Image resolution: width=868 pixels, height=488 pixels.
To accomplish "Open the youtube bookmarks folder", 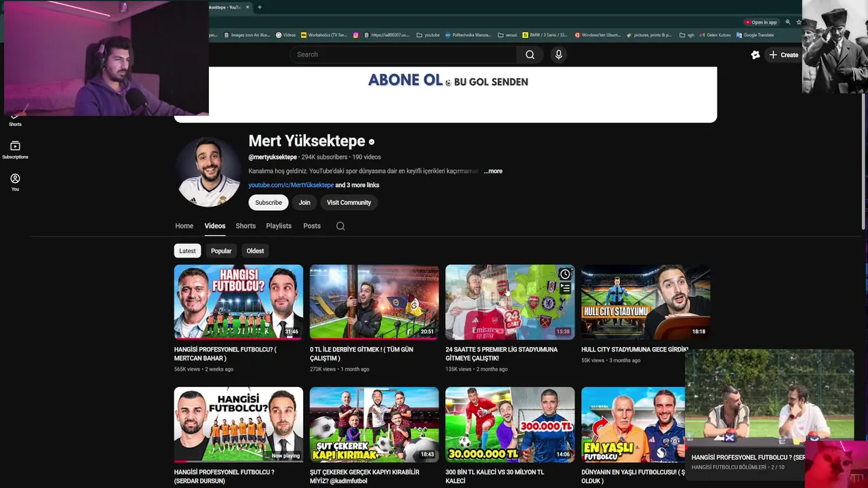I will (x=428, y=35).
